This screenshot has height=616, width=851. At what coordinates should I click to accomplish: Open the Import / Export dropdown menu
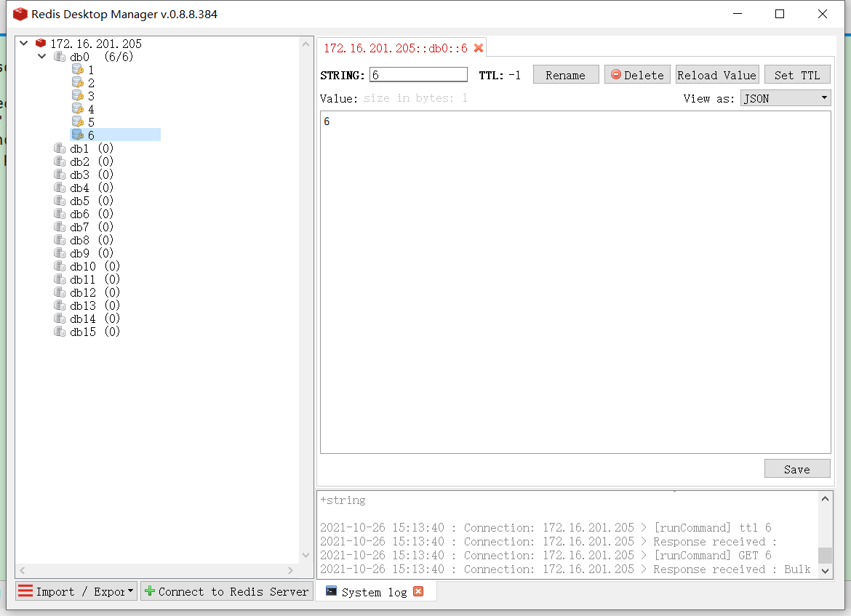76,591
